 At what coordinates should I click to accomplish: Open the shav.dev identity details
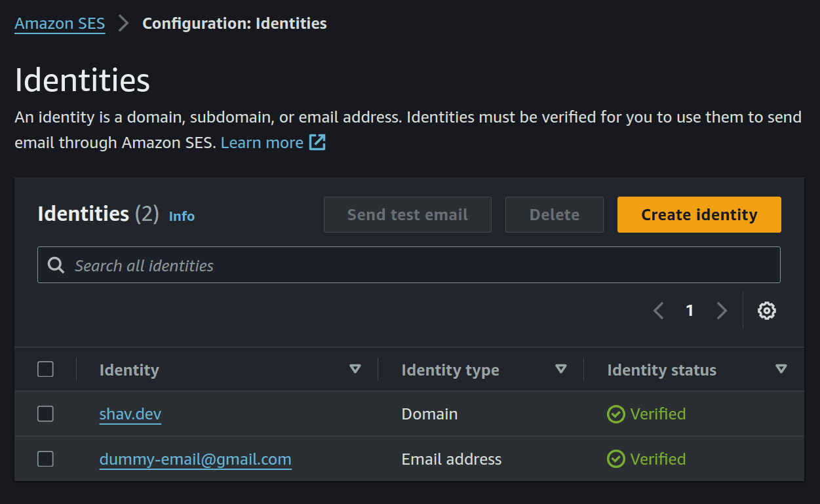(x=130, y=414)
